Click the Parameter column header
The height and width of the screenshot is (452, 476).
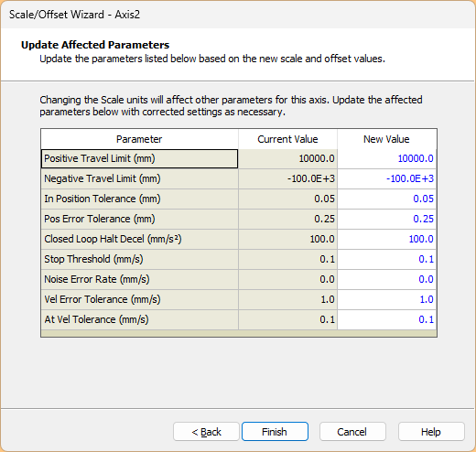[139, 139]
